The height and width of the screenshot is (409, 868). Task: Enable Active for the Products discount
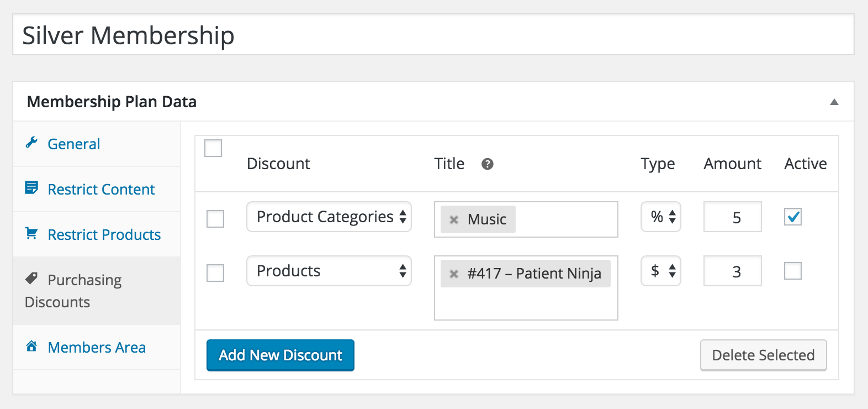793,271
